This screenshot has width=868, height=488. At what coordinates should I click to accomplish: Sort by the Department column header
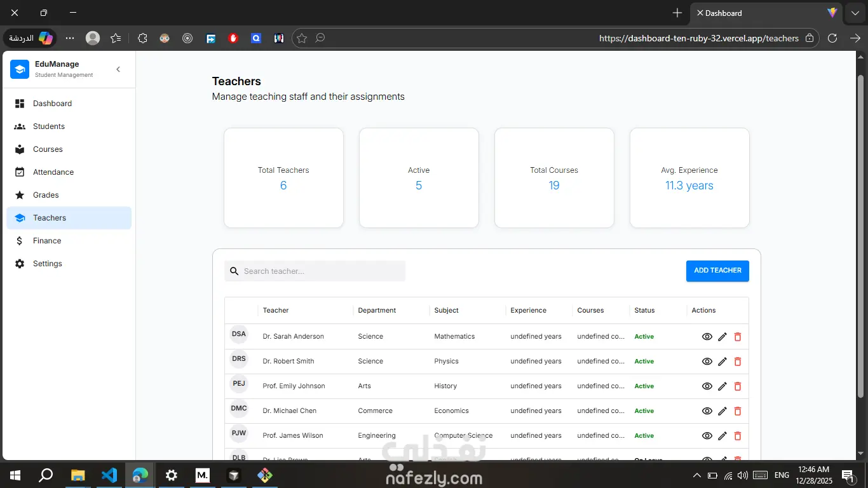click(x=377, y=311)
